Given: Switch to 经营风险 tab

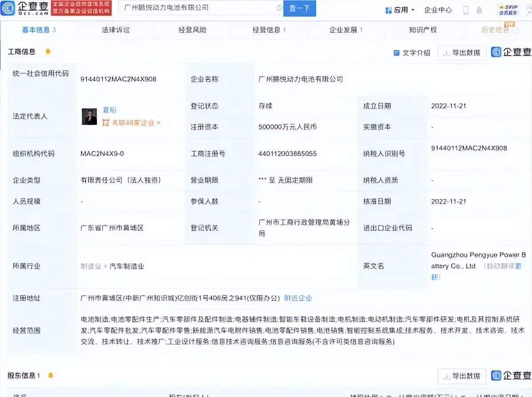Looking at the screenshot, I should 192,30.
